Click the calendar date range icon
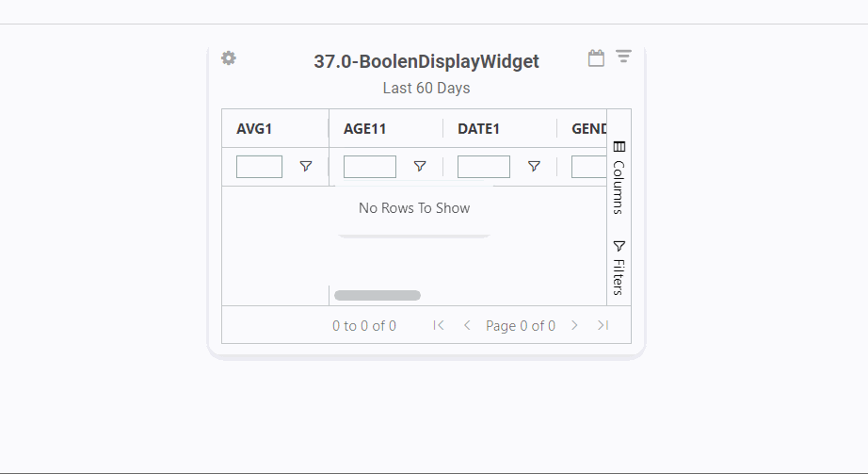 tap(596, 58)
